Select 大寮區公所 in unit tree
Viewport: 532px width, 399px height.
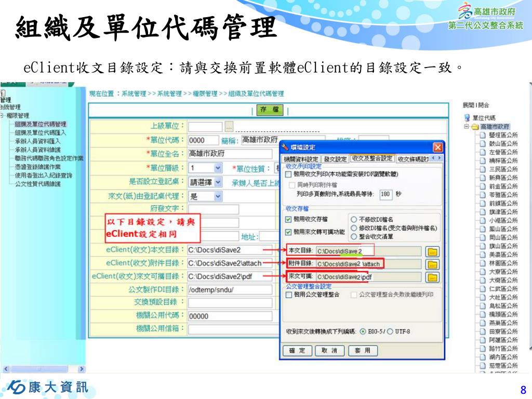point(503,272)
